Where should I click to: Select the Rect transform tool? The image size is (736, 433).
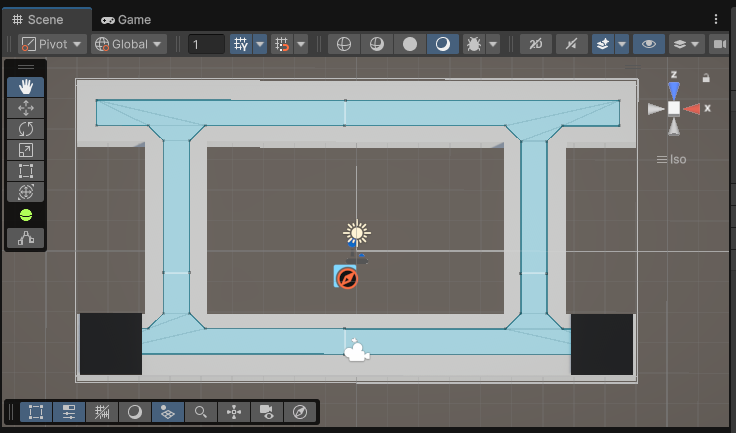(x=26, y=171)
